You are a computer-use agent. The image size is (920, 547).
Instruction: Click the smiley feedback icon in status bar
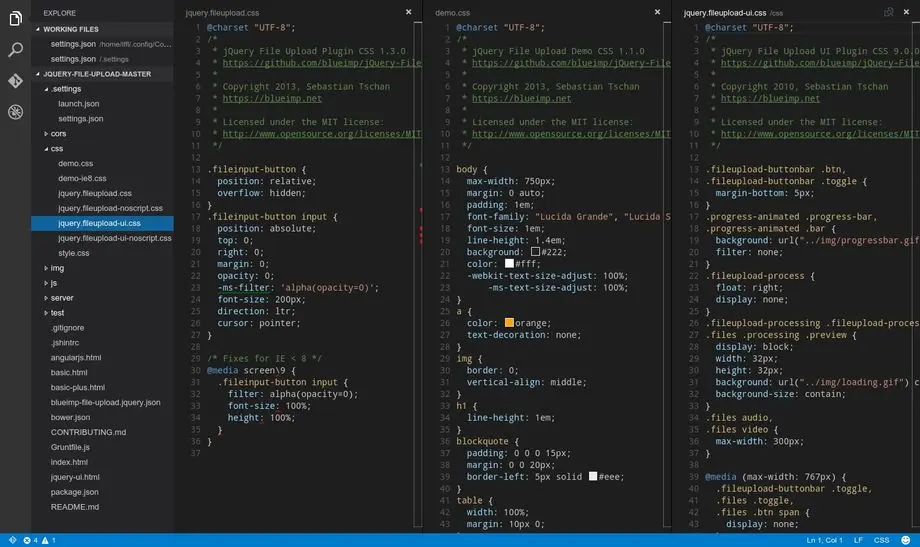click(x=906, y=540)
